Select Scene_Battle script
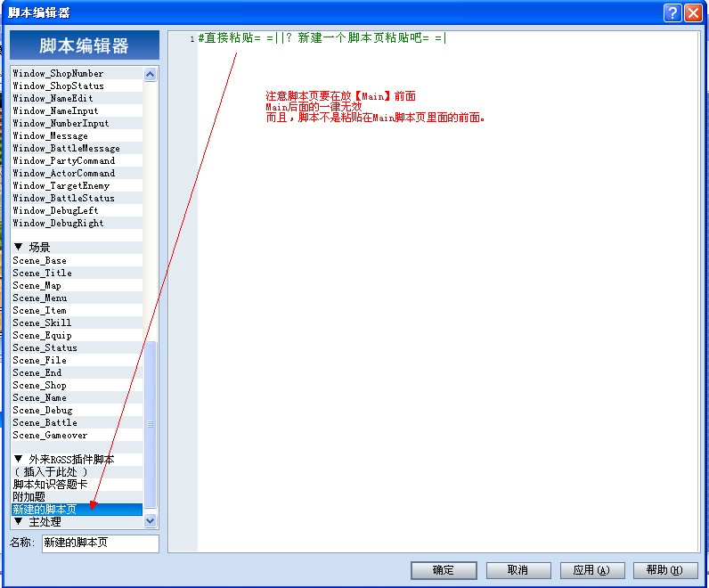Viewport: 709px width, 588px height. [x=77, y=423]
